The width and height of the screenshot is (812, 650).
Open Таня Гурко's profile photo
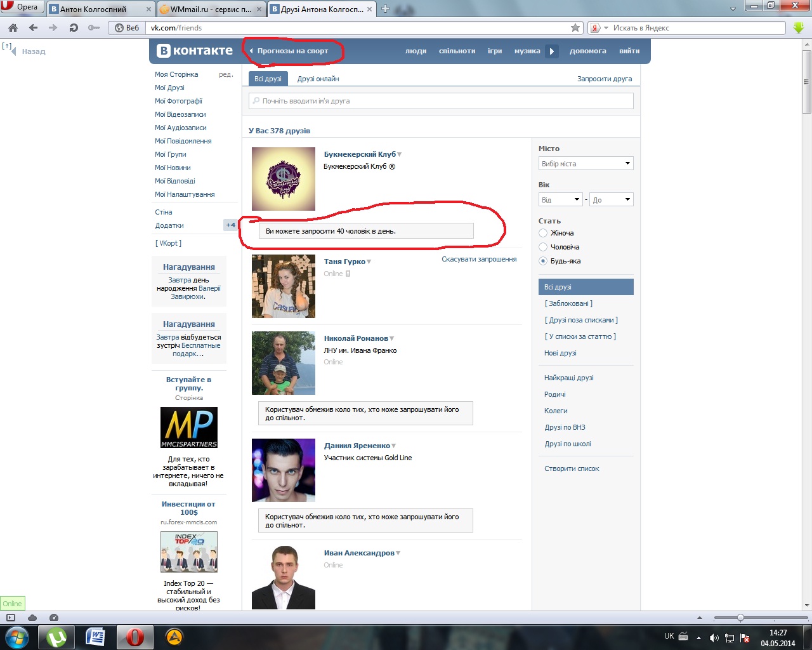coord(284,286)
